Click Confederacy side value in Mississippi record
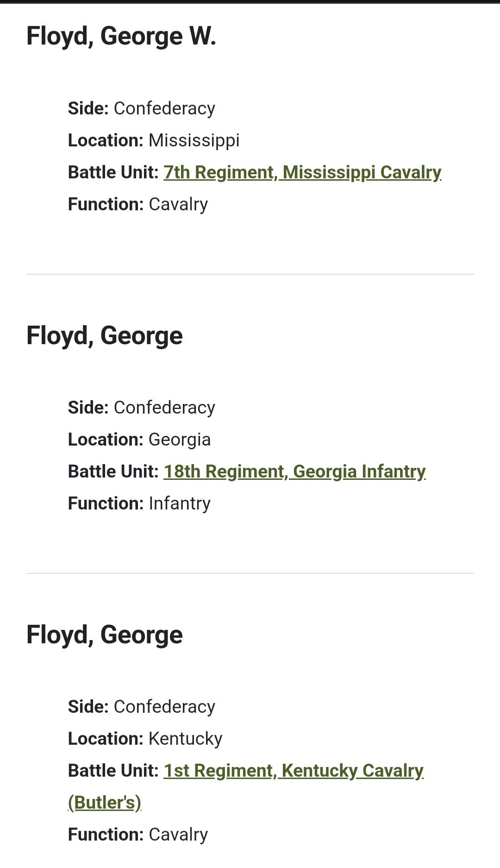The image size is (500, 868). 164,108
